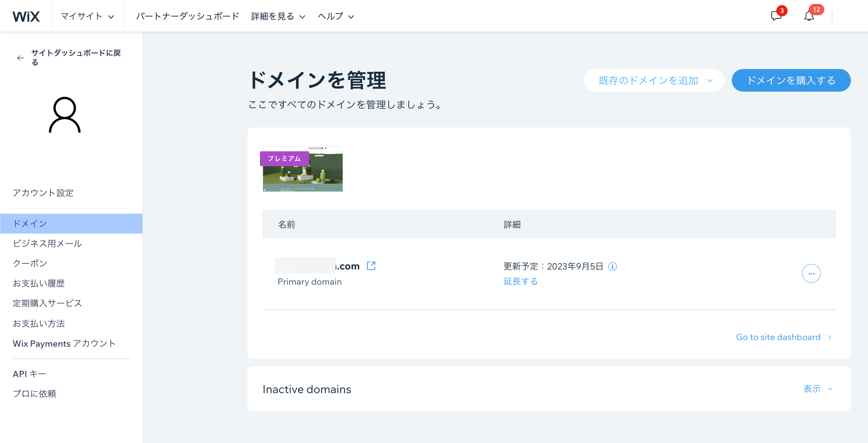Expand the マイサイト dropdown menu

tap(87, 16)
